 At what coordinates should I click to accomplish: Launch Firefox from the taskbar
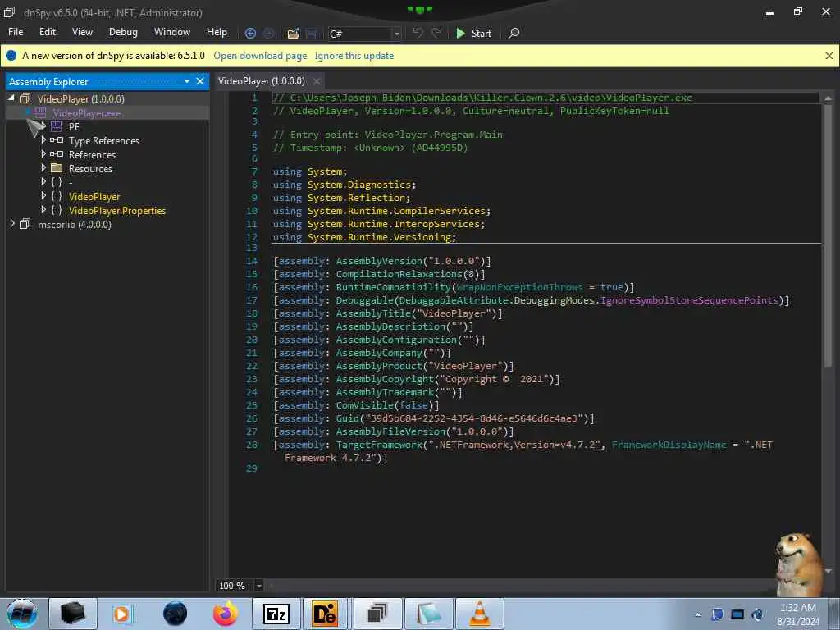click(x=226, y=614)
